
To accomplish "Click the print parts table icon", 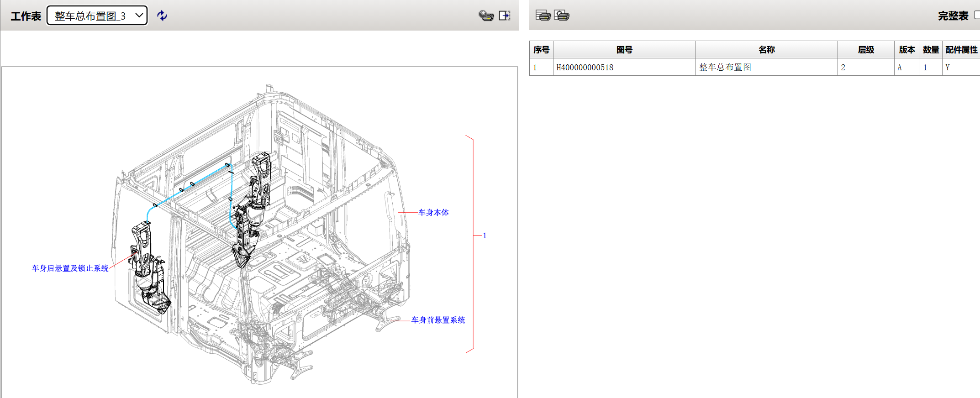I will (x=543, y=16).
